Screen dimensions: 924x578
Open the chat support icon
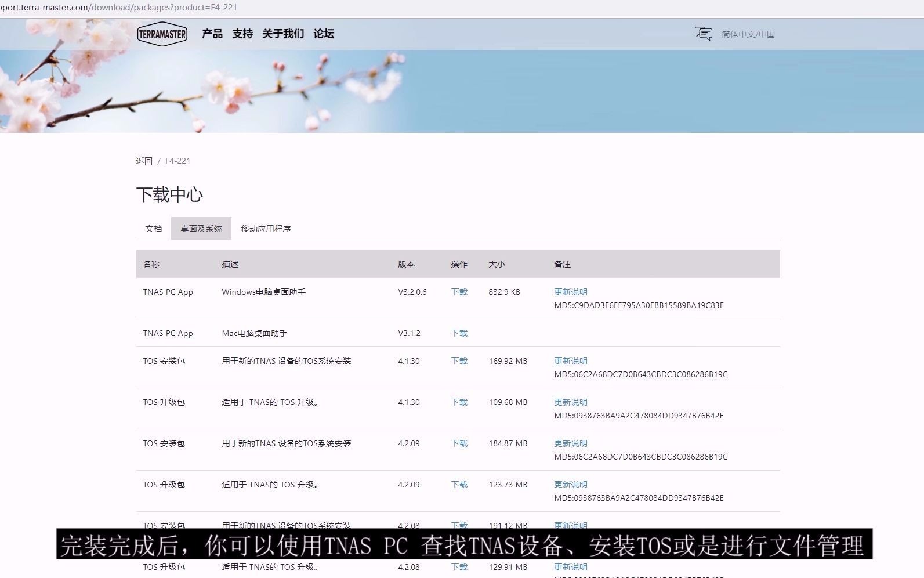(703, 34)
